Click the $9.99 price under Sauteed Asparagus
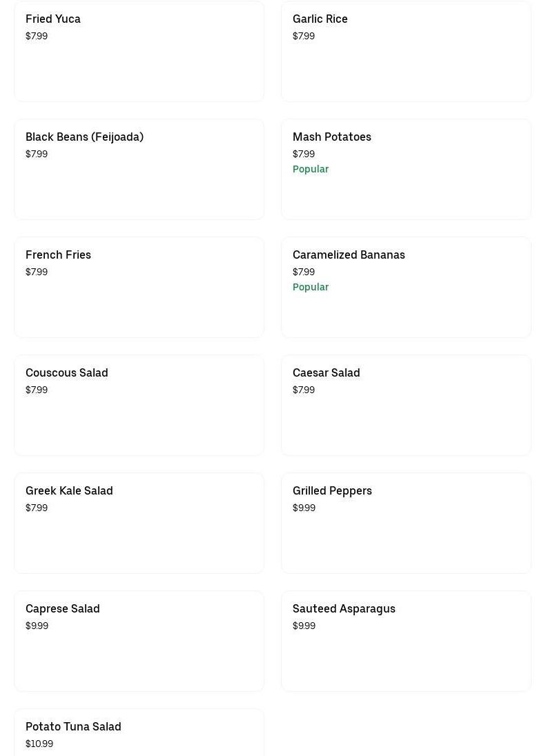 click(304, 626)
